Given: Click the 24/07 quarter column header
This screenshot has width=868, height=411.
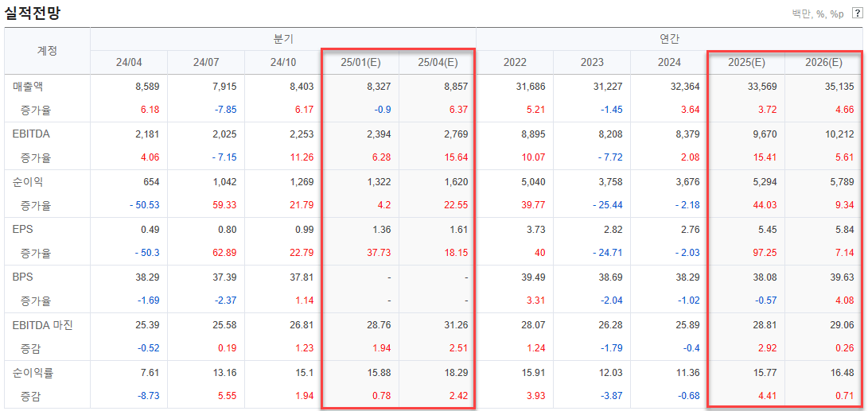Looking at the screenshot, I should coord(205,62).
